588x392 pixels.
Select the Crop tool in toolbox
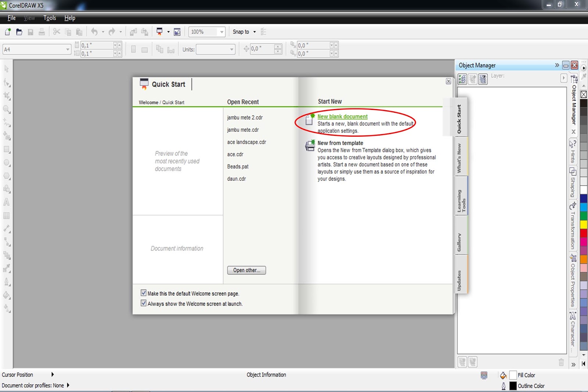[7, 96]
